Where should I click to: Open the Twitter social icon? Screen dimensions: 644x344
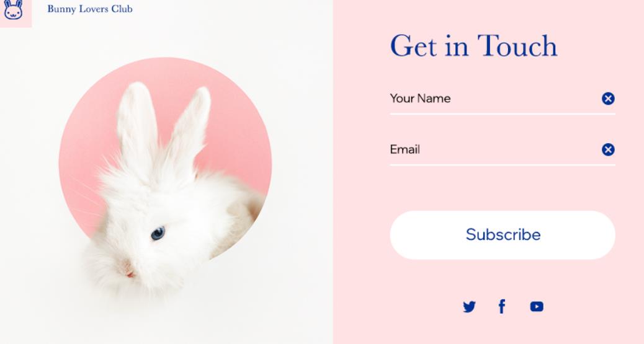tap(469, 307)
